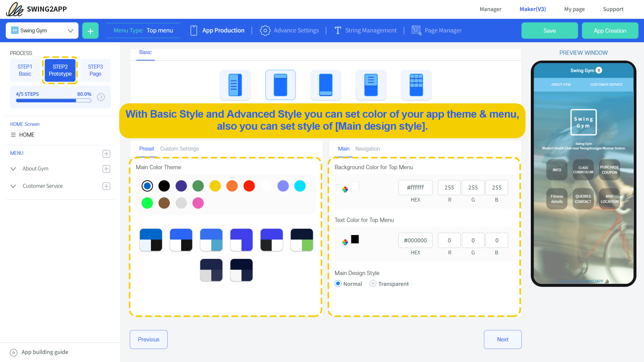
Task: Select the red main color theme
Action: pos(249,186)
